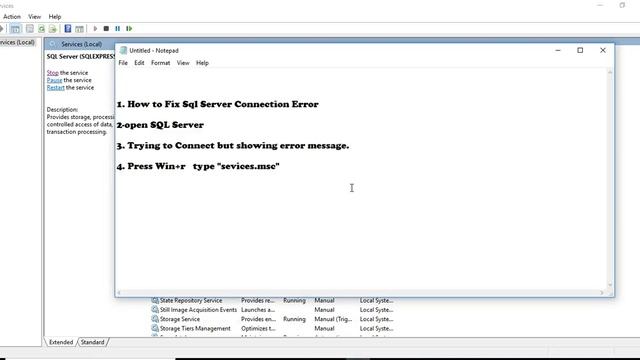The image size is (640, 360).
Task: Click Pause Service toolbar icon
Action: [118, 29]
